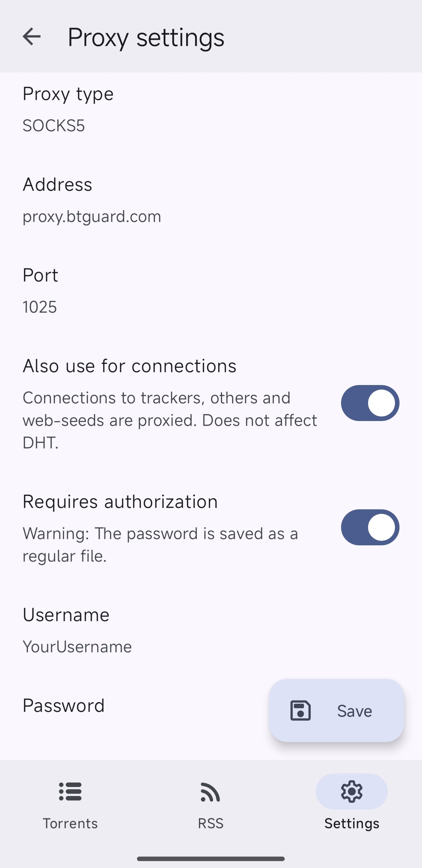This screenshot has height=868, width=422.
Task: Tap the password saved warning text
Action: tap(160, 545)
